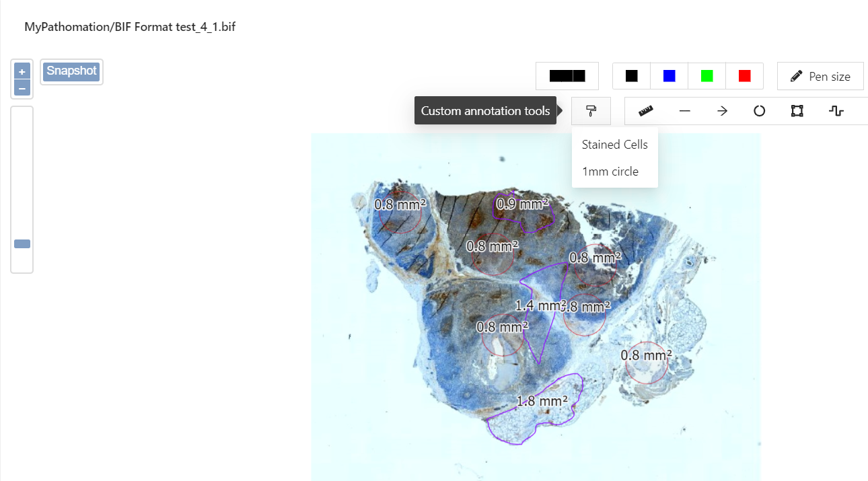Pick the green color swatch
The width and height of the screenshot is (868, 481).
click(707, 76)
